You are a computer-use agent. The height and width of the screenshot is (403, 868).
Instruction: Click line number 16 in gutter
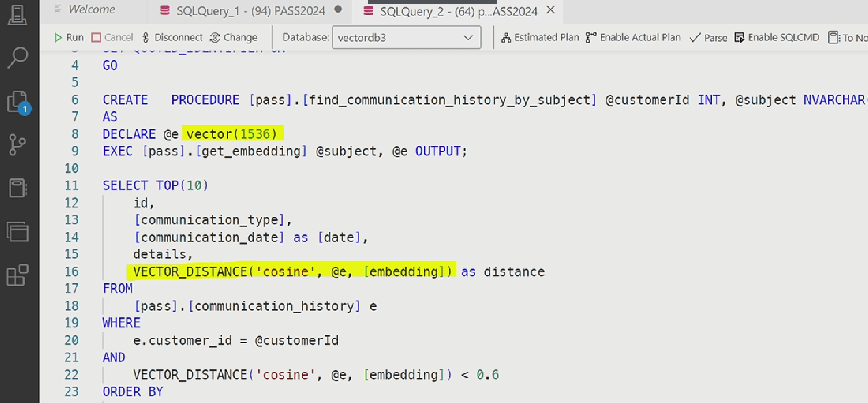[x=71, y=272]
